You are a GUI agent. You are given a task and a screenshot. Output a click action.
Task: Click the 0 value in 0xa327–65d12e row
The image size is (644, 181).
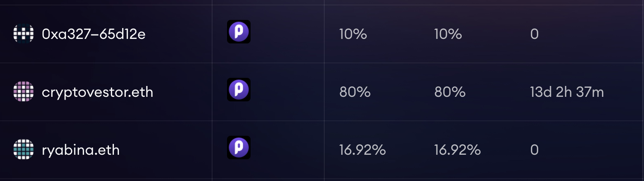click(x=534, y=34)
